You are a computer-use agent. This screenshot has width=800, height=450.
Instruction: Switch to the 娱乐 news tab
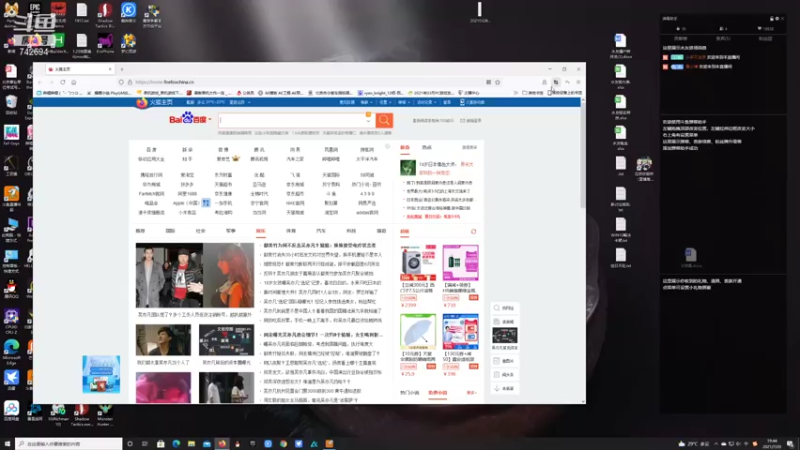click(261, 231)
